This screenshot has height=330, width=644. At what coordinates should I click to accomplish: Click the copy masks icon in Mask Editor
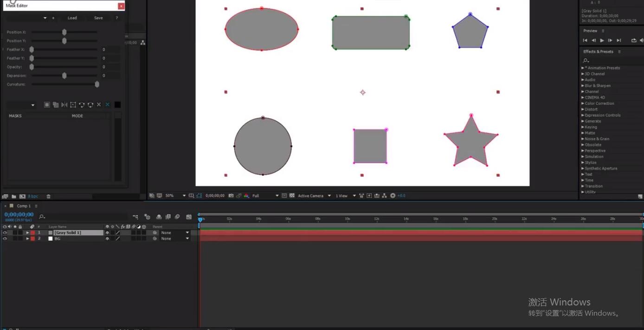tap(55, 105)
